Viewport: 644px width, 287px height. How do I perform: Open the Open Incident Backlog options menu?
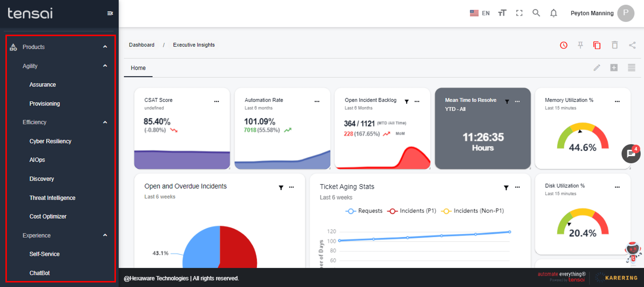click(417, 101)
